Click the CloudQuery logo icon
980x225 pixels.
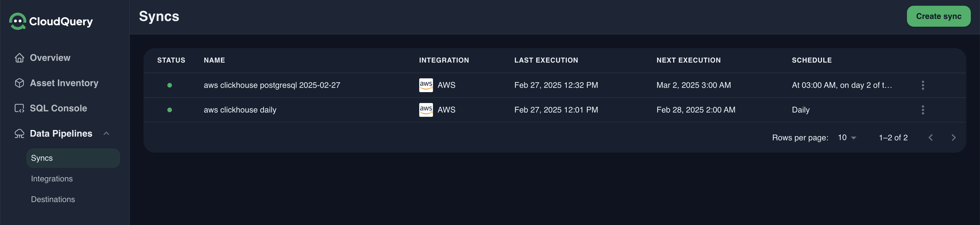point(17,21)
